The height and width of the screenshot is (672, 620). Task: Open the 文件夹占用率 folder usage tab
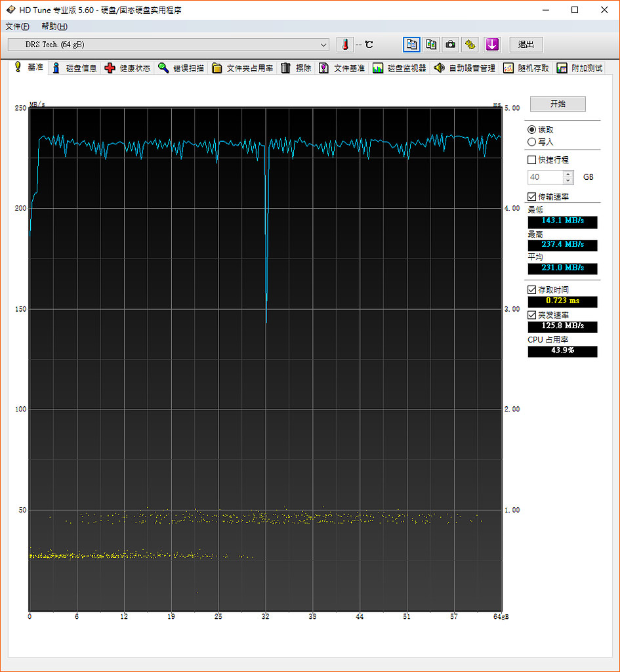pos(243,68)
